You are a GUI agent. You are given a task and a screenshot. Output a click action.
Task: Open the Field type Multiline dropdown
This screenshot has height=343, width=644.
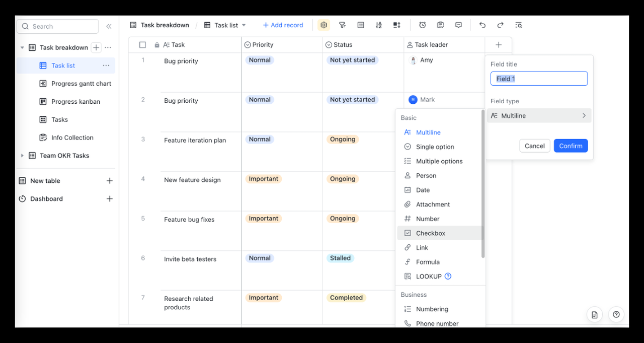tap(539, 116)
